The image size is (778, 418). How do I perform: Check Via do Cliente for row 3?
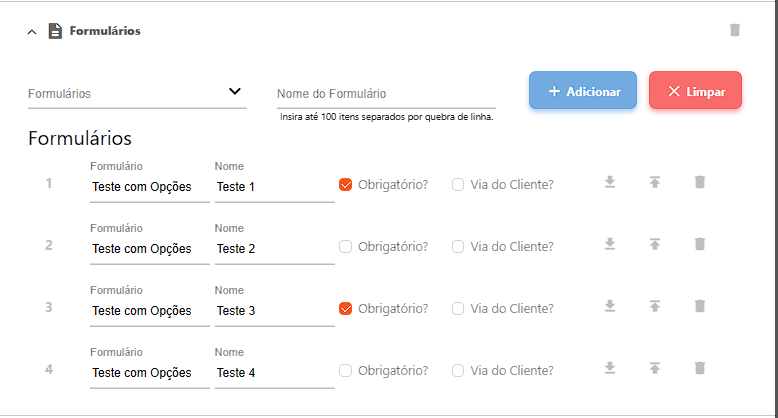[458, 309]
